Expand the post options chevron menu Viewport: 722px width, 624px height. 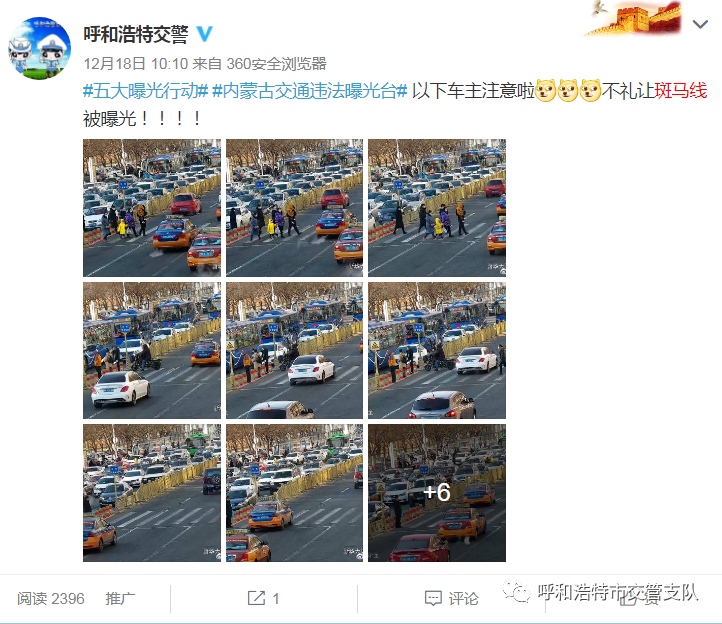[700, 24]
